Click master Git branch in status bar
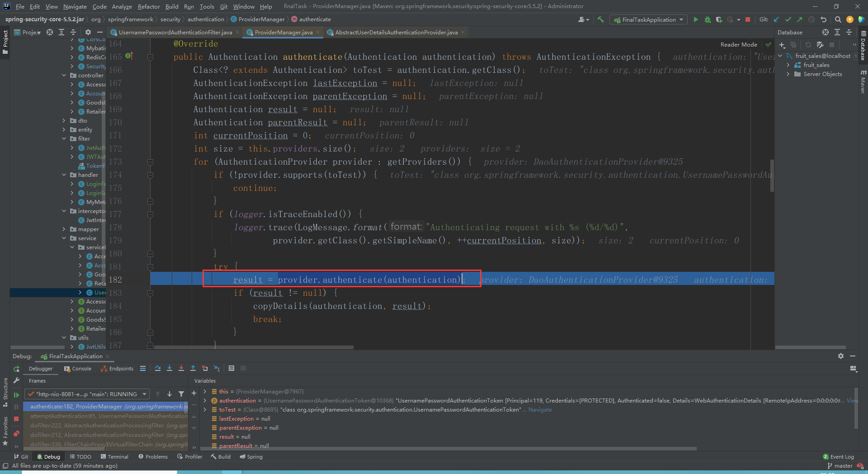 pos(840,465)
